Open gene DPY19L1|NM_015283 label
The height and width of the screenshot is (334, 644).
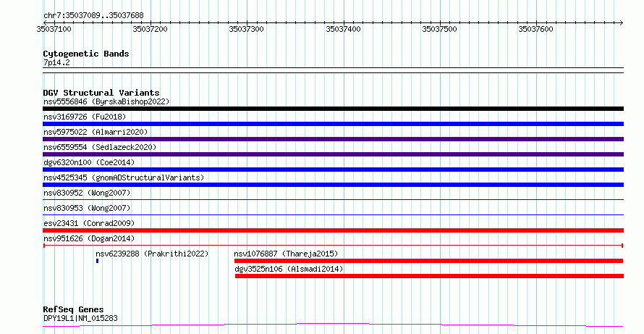(x=80, y=318)
